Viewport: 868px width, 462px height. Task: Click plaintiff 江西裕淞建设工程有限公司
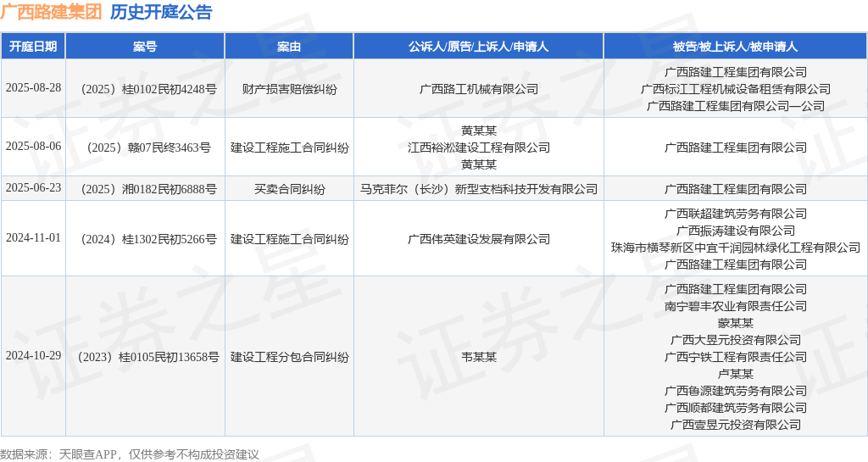[479, 148]
